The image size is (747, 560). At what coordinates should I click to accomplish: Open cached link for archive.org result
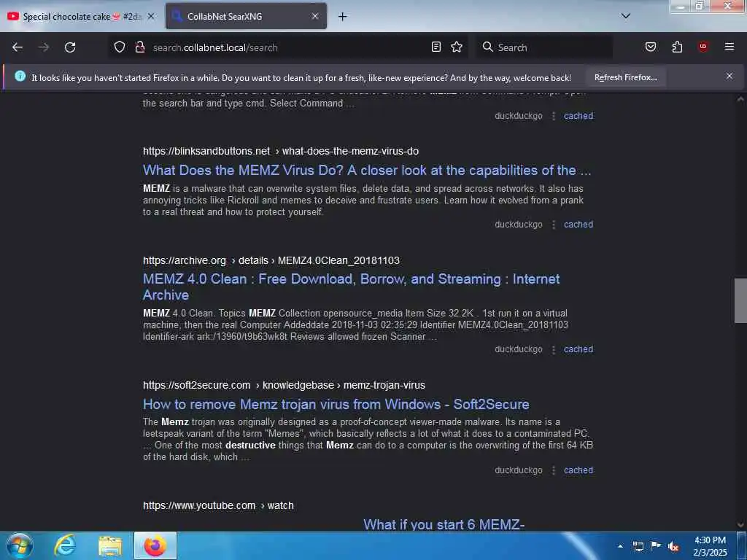(x=578, y=349)
